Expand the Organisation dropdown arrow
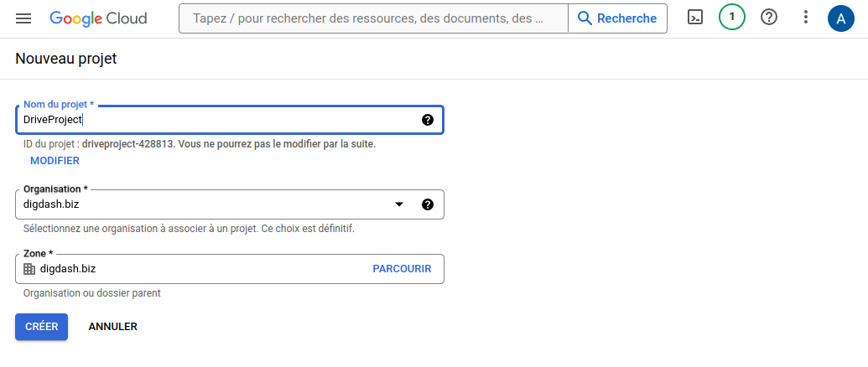Image resolution: width=868 pixels, height=367 pixels. click(399, 204)
